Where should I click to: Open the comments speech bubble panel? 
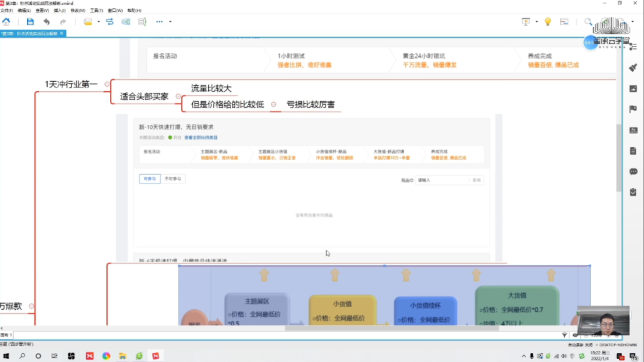coord(633,171)
